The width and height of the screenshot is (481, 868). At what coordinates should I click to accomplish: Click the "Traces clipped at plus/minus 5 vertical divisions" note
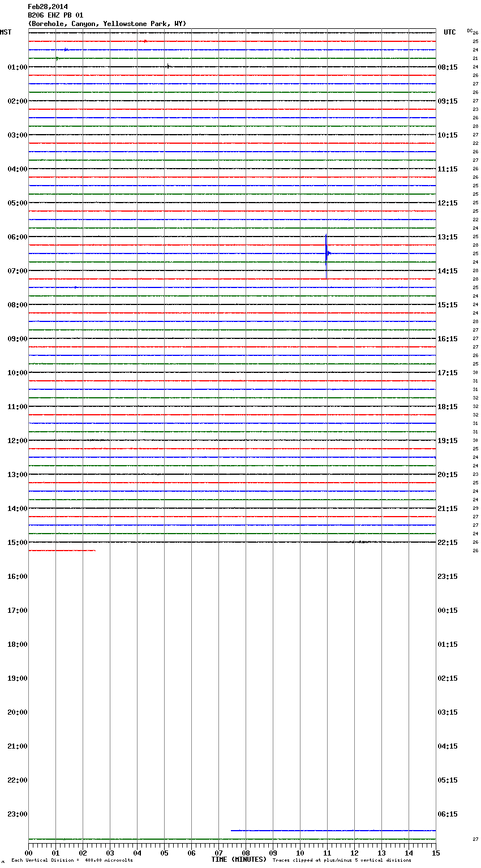pyautogui.click(x=342, y=861)
